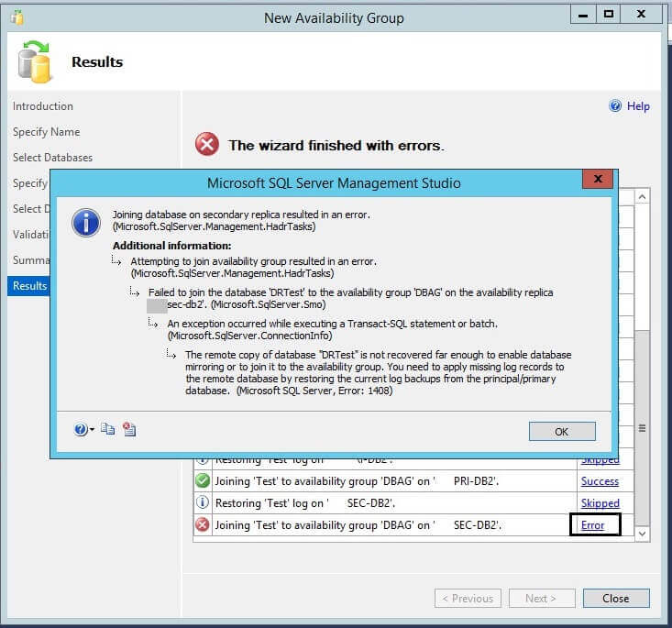The height and width of the screenshot is (628, 672).
Task: Close the SQL Server Management Studio dialog
Action: tap(598, 179)
